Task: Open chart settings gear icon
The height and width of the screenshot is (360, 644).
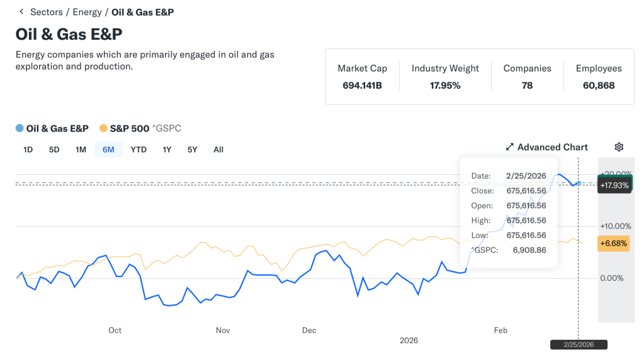Action: point(619,147)
